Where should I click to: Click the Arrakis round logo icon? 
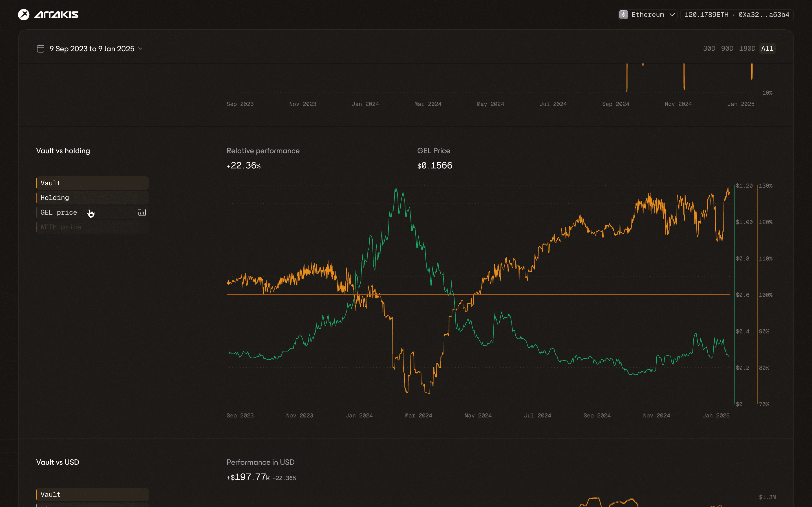point(23,14)
